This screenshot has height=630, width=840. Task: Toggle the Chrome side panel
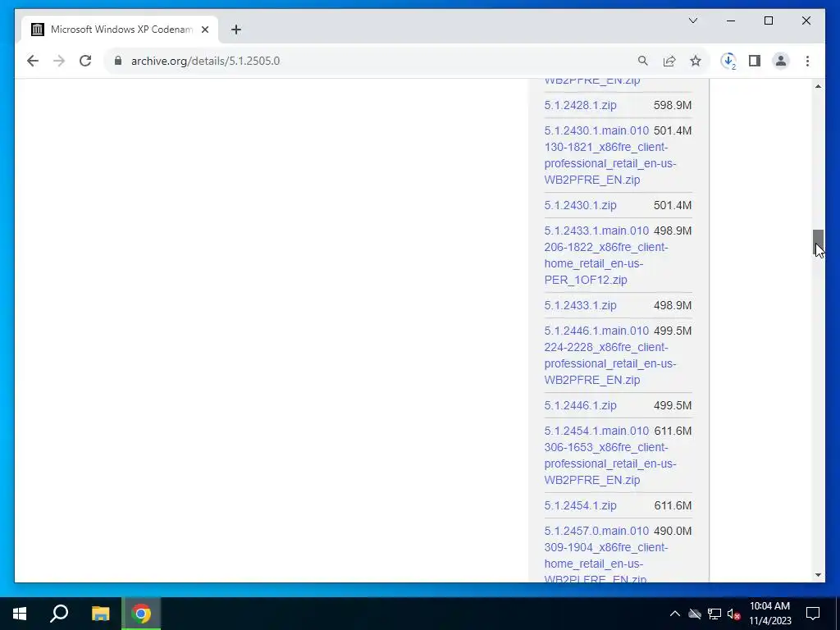755,61
